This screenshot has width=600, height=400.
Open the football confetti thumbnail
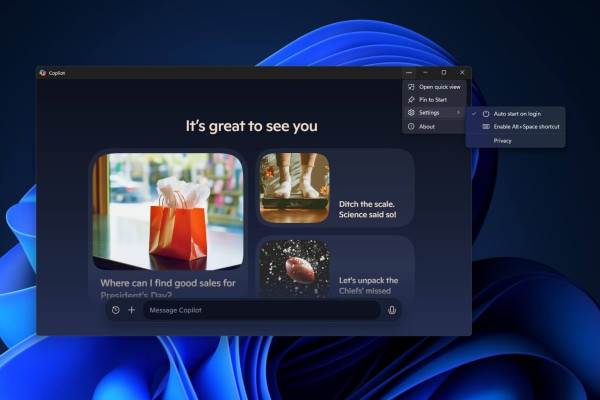294,268
